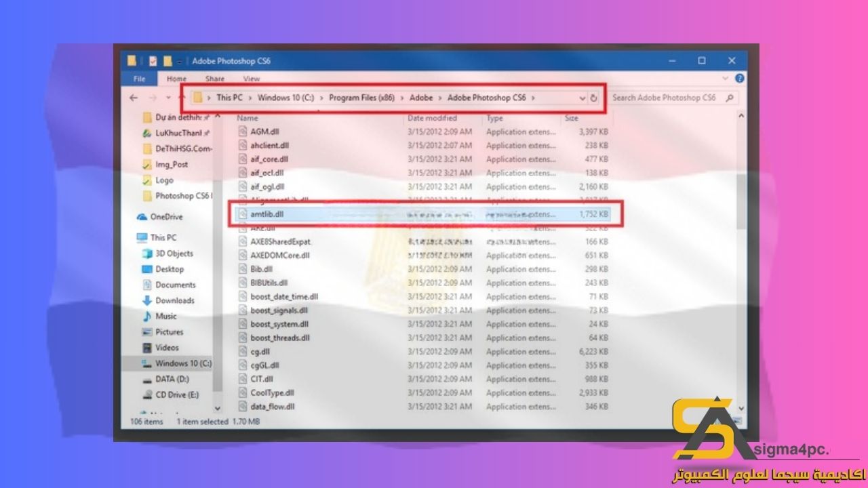Select the amtlib.dll file icon
Image resolution: width=868 pixels, height=488 pixels.
click(244, 213)
